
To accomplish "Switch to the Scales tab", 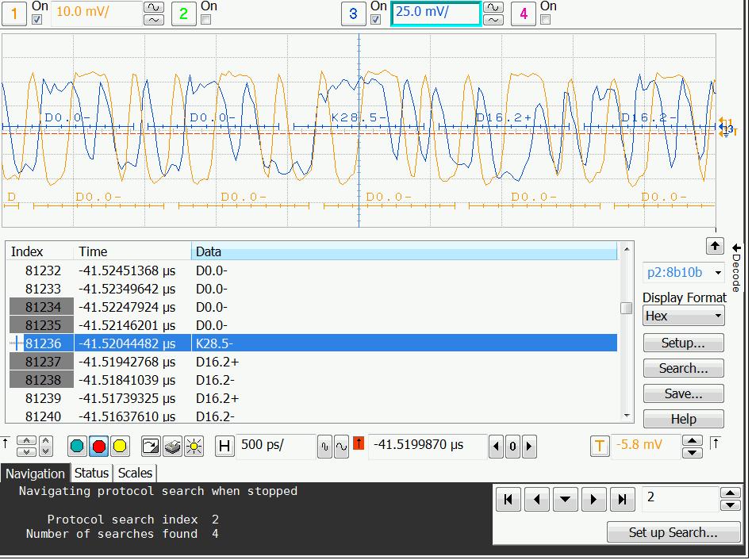I will pos(135,473).
